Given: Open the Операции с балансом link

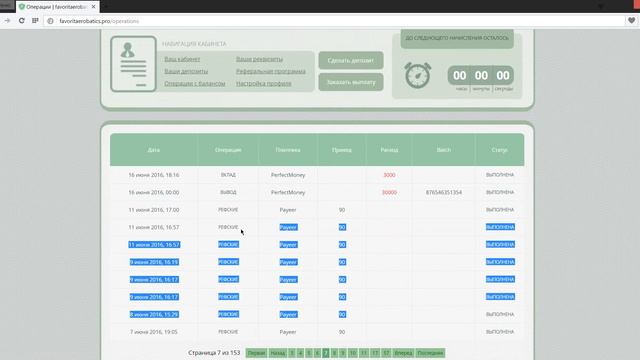Looking at the screenshot, I should coord(195,84).
